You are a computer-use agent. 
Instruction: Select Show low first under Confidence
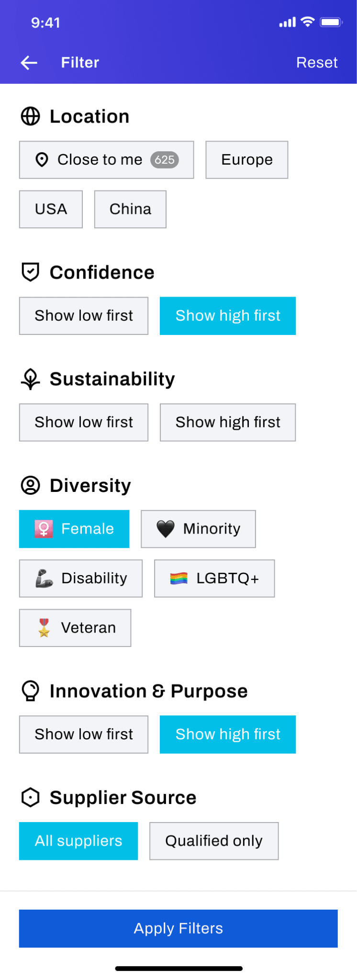pos(84,316)
